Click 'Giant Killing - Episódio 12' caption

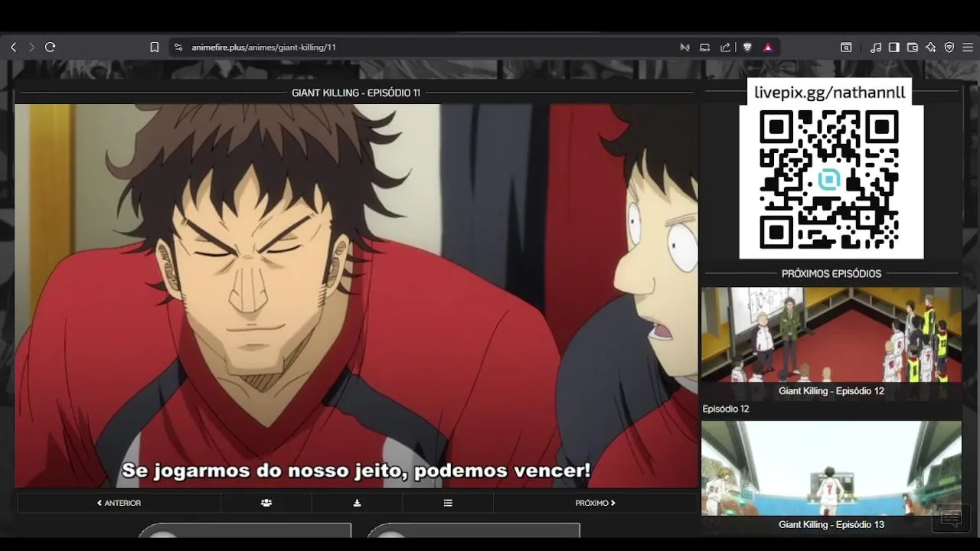click(x=831, y=391)
